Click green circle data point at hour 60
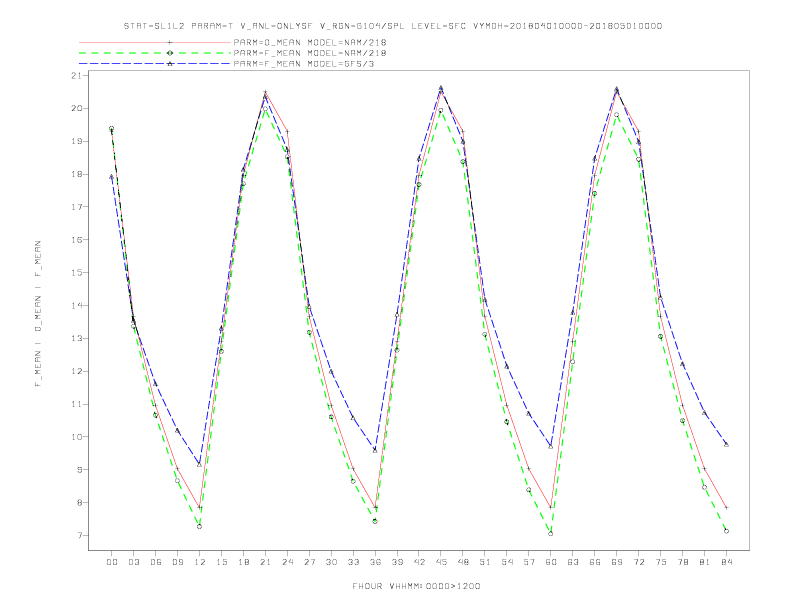Viewport: 792px width, 612px height. pyautogui.click(x=551, y=533)
